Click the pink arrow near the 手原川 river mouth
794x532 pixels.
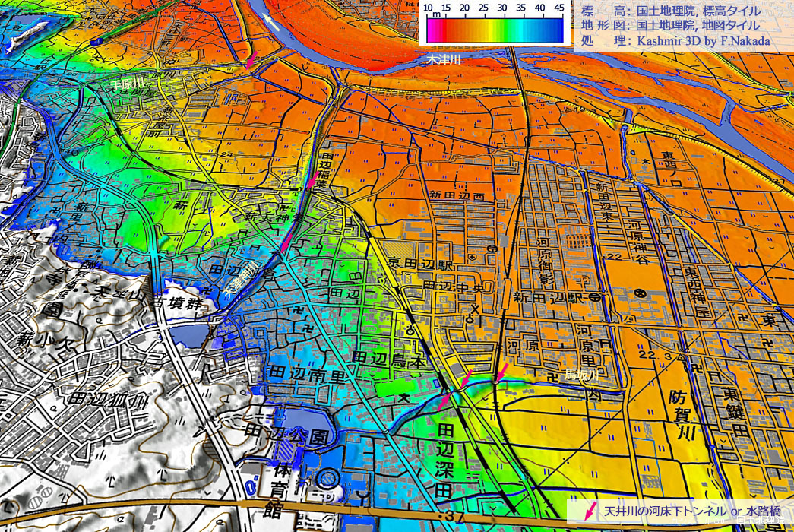point(250,62)
